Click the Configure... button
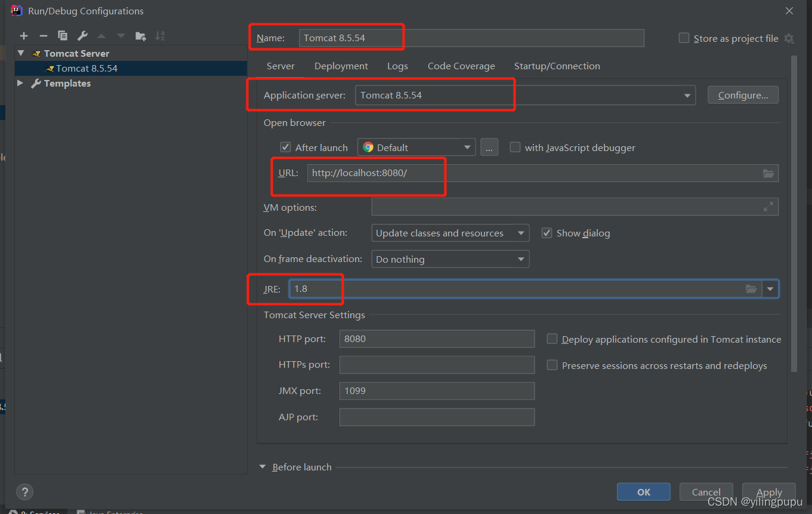The width and height of the screenshot is (812, 514). pyautogui.click(x=743, y=95)
